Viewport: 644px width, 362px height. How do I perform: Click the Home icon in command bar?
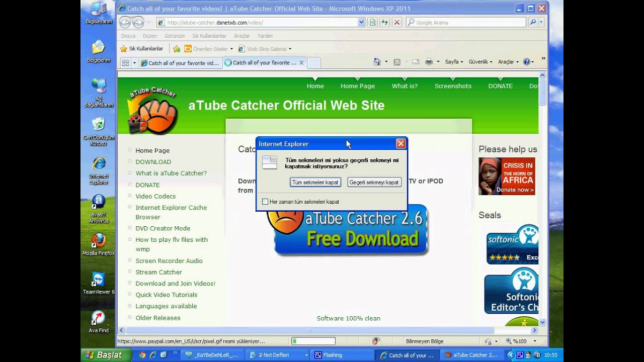pos(377,62)
